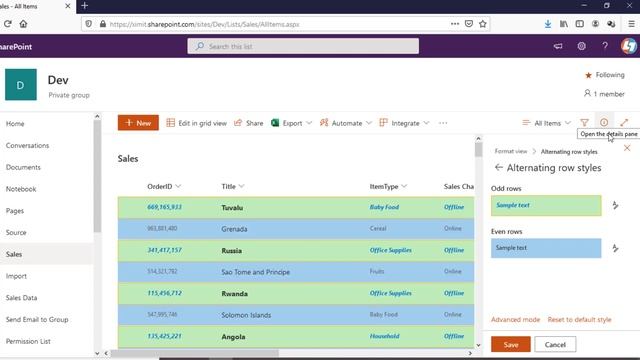Open Send Email to Group link
Image resolution: width=640 pixels, height=360 pixels.
click(x=37, y=319)
